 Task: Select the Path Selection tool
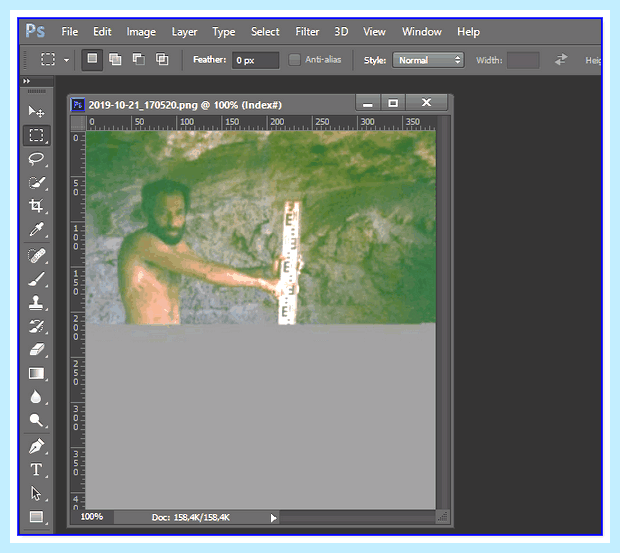[x=36, y=493]
